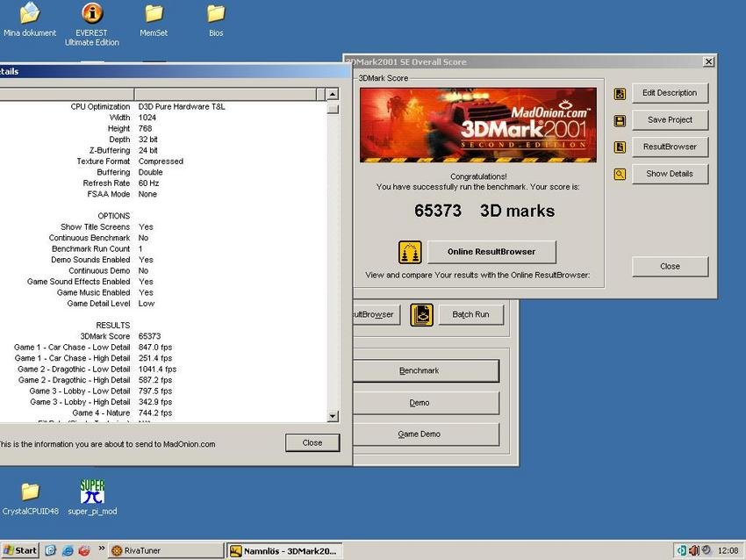
Task: Click the Game Detail Level Low row
Action: coord(163,304)
